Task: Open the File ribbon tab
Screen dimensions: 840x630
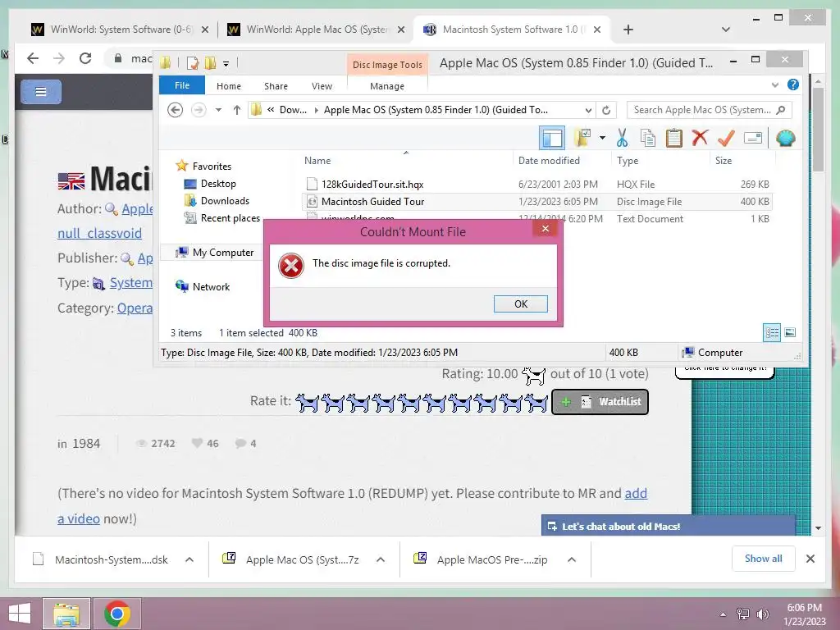Action: click(181, 85)
